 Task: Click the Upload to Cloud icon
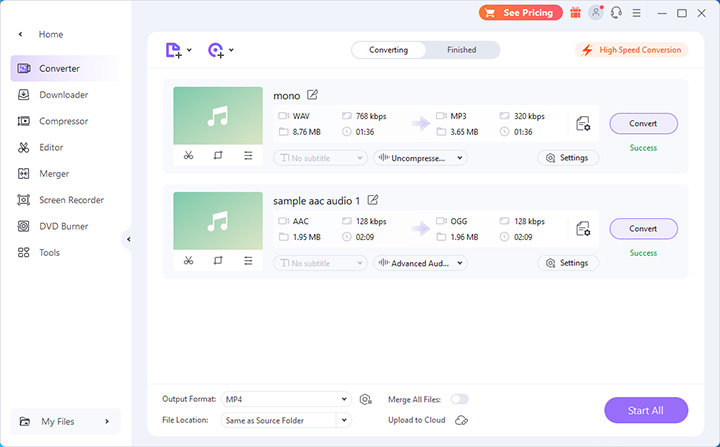[x=461, y=420]
